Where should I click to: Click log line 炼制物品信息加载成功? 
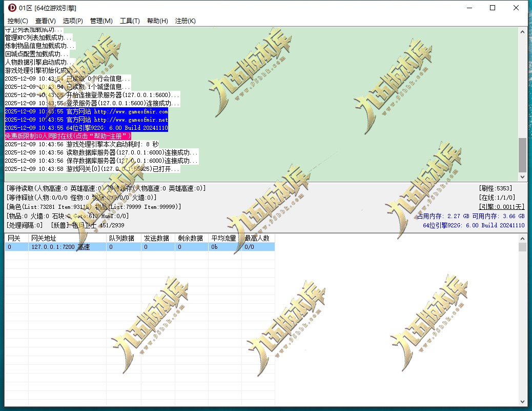pos(39,46)
